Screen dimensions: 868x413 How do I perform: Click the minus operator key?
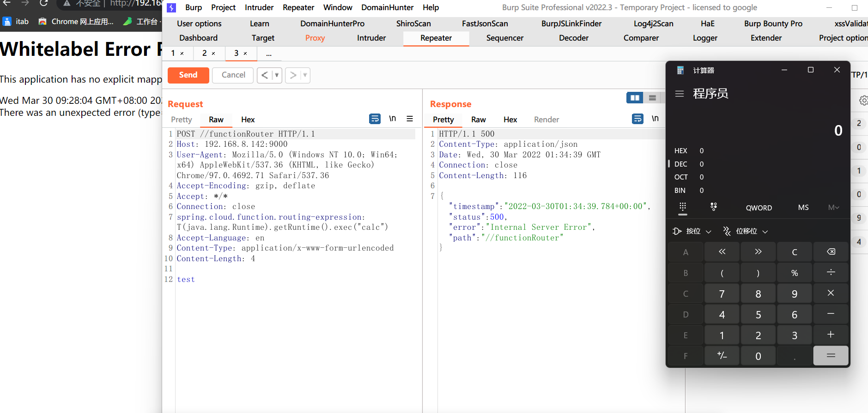[x=831, y=314]
